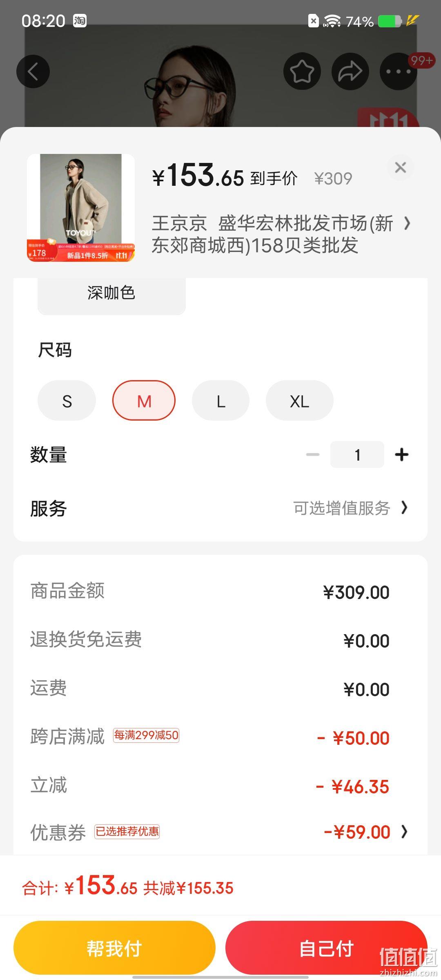The width and height of the screenshot is (441, 980).
Task: Tap the quantity input field
Action: (357, 454)
